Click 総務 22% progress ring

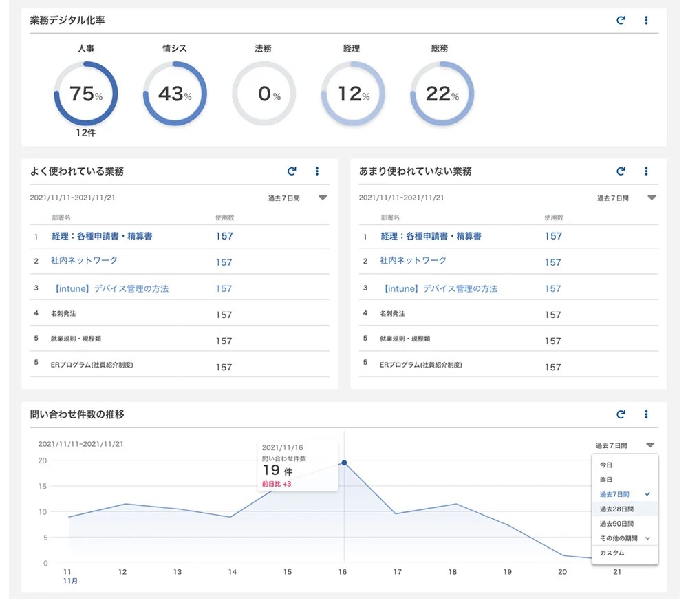442,94
